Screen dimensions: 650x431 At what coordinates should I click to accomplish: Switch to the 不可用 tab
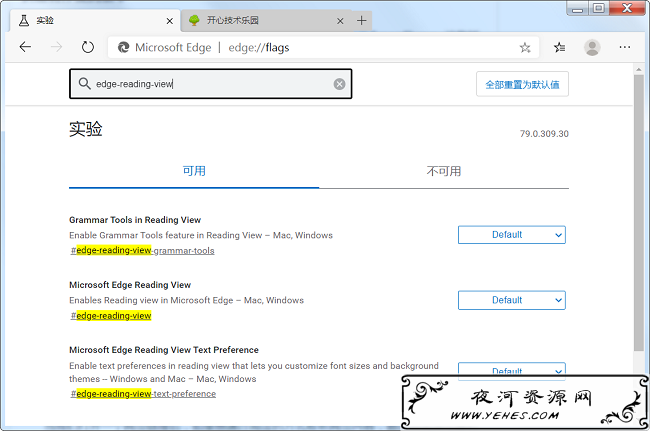click(444, 171)
